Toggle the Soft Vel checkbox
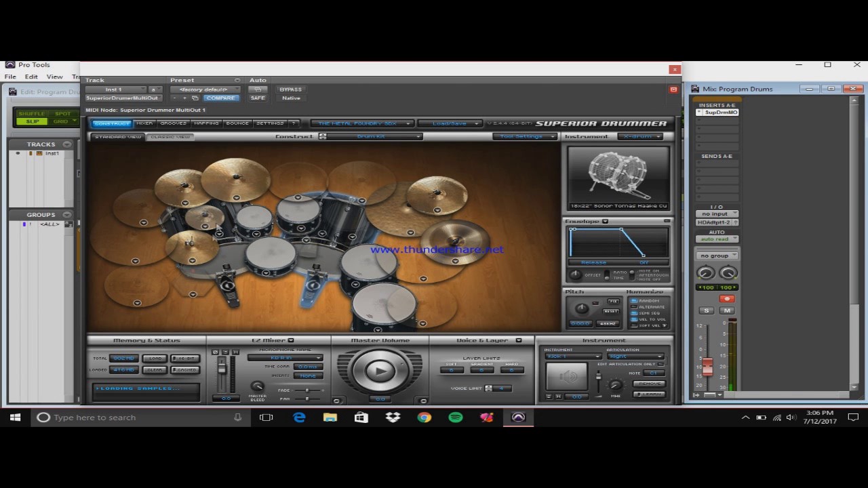The image size is (868, 488). click(634, 325)
